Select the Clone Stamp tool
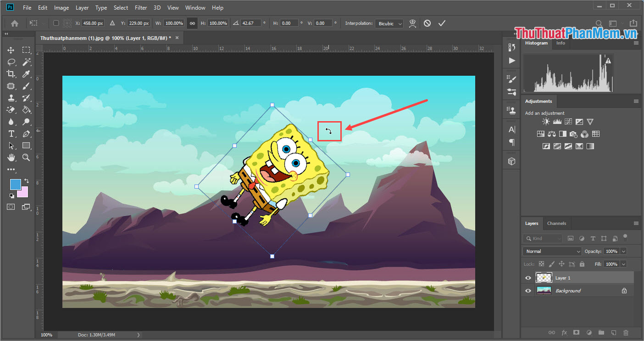 tap(11, 97)
